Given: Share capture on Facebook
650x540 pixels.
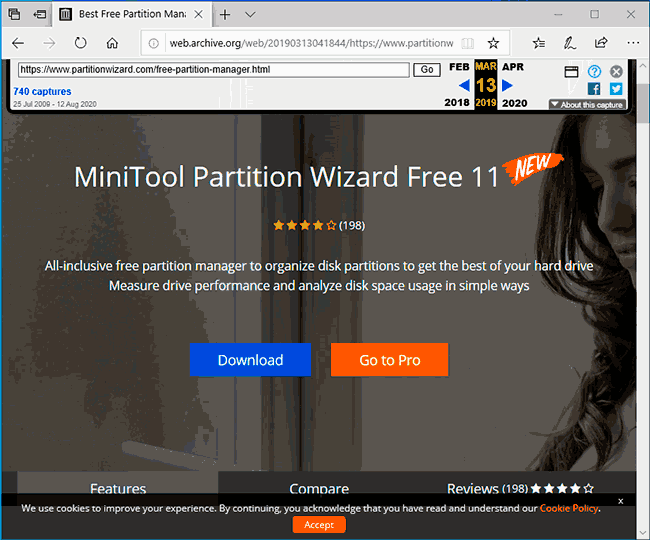Looking at the screenshot, I should point(594,89).
